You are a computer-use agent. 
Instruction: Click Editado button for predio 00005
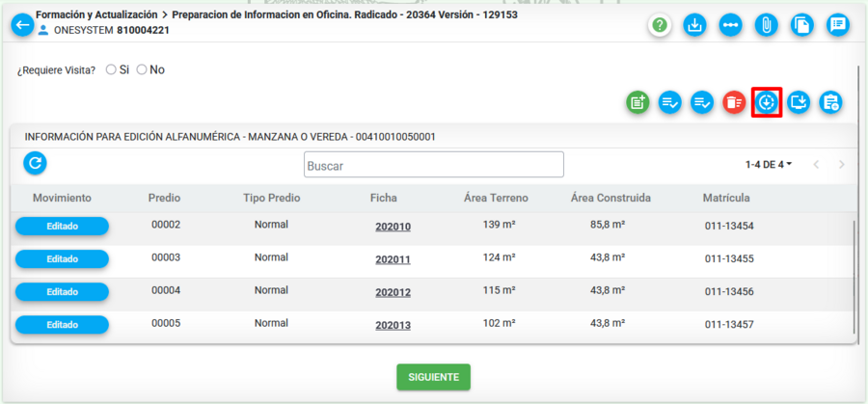(62, 325)
